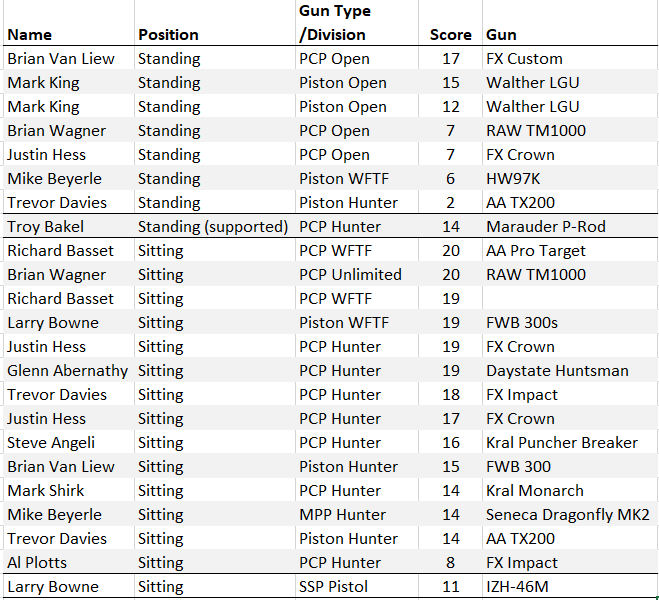Select the Marauder P-Rod gun cell

tap(570, 226)
